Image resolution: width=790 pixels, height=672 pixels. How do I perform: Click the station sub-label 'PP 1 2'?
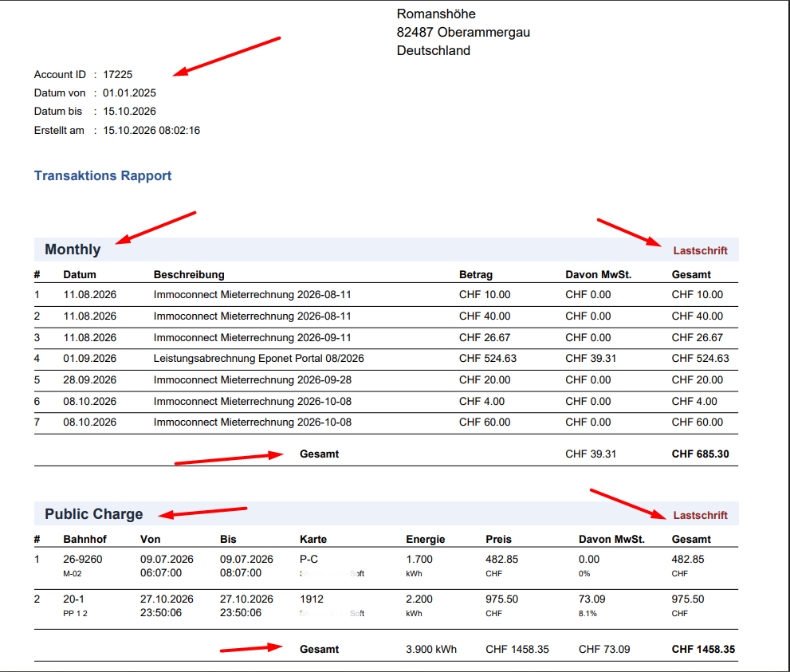tap(75, 614)
